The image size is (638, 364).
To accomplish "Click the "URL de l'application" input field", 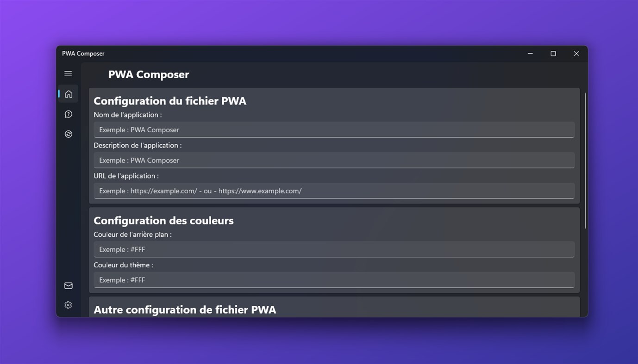I will (x=334, y=191).
